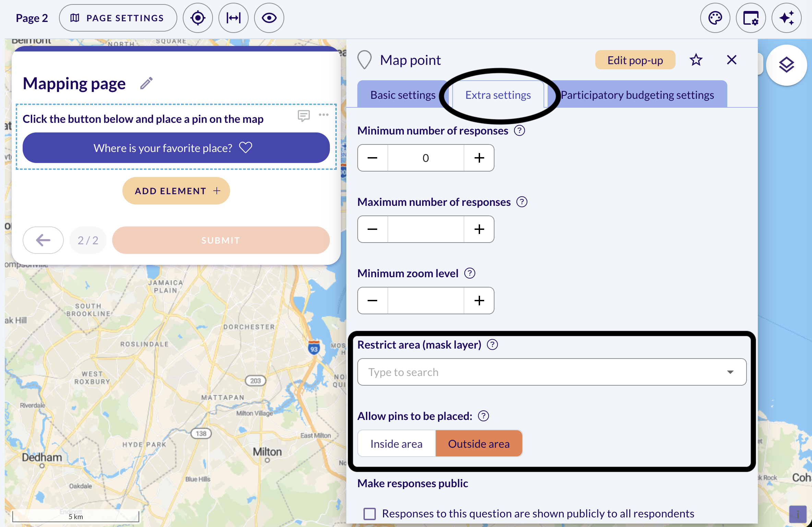This screenshot has width=812, height=527.
Task: Increase Maximum number of responses
Action: 479,229
